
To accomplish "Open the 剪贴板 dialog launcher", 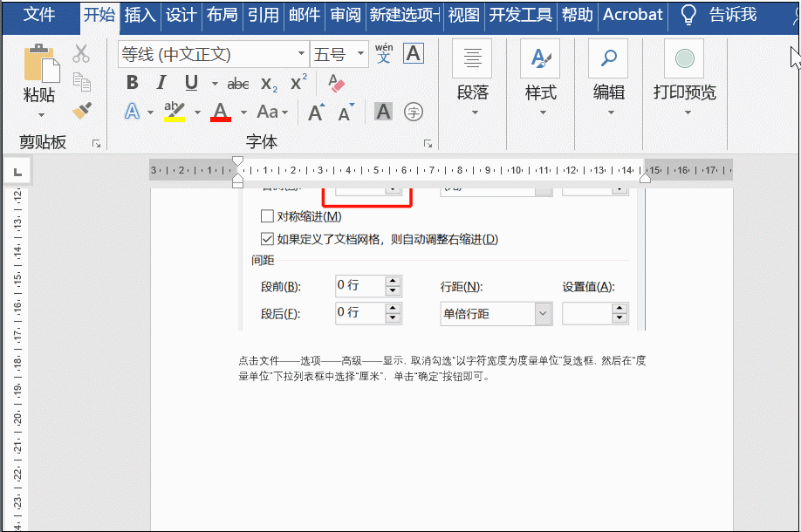I will [x=97, y=144].
